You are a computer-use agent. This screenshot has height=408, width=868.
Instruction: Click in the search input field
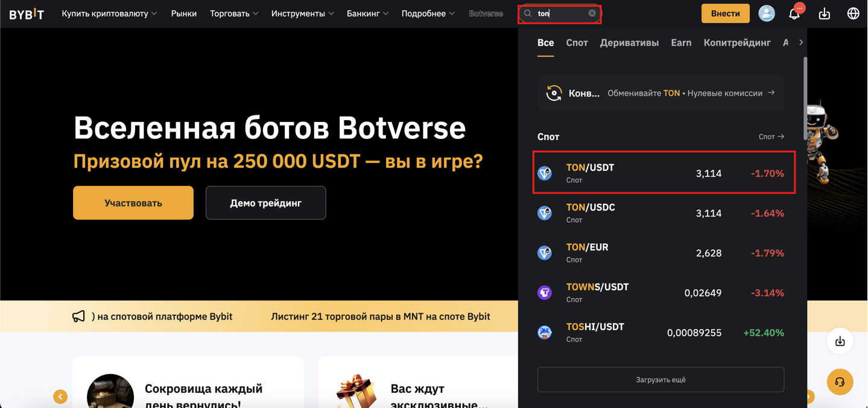(561, 13)
